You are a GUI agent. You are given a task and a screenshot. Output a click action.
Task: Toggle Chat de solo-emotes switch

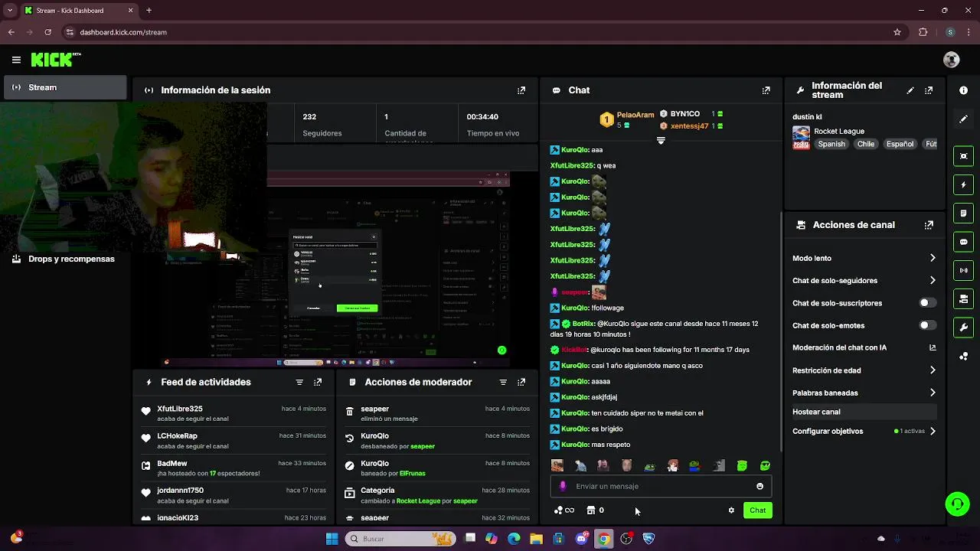[927, 325]
